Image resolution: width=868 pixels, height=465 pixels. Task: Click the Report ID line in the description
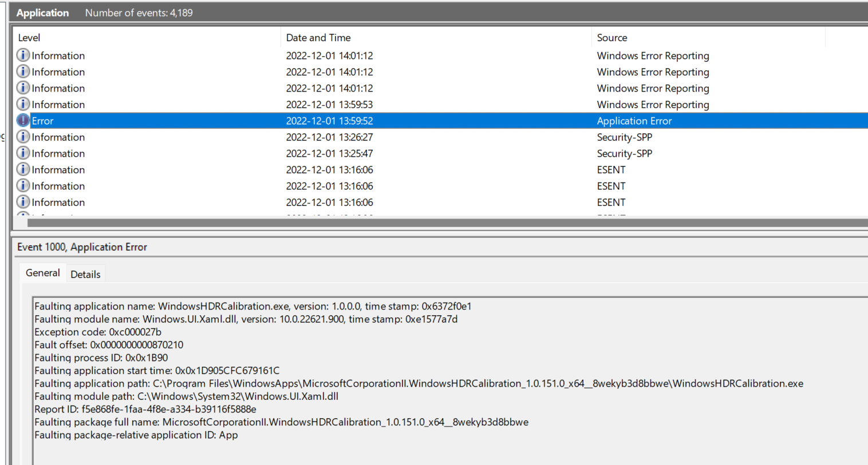pos(145,409)
